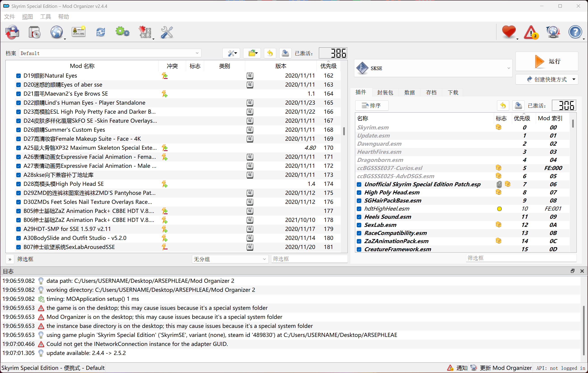Screen dimensions: 588x373
Task: Open the 工具 menu
Action: pyautogui.click(x=46, y=17)
